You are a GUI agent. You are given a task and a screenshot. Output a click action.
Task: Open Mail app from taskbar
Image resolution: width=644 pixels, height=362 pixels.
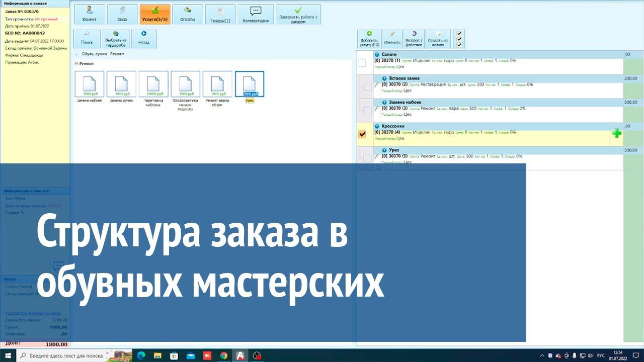coord(191,355)
